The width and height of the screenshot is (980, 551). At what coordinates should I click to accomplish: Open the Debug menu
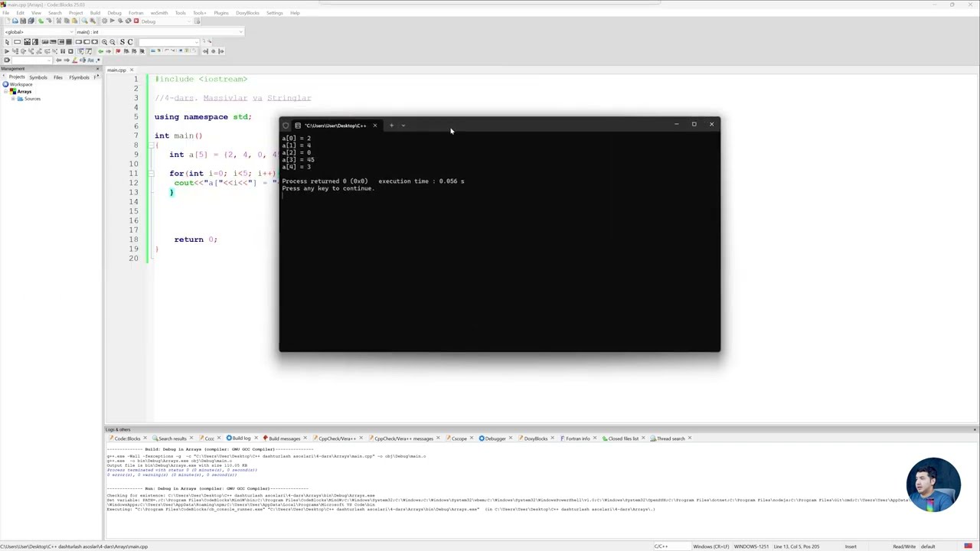pyautogui.click(x=114, y=13)
